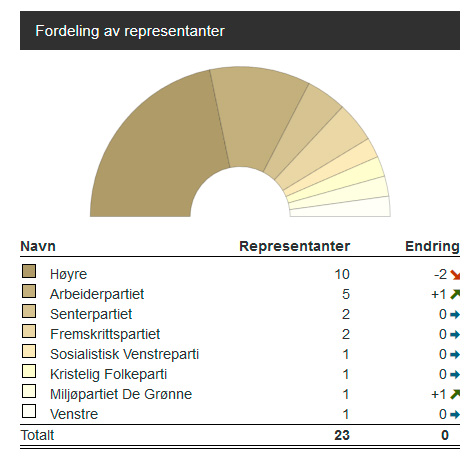Click the Kristelig Folkeparti name
Image resolution: width=473 pixels, height=472 pixels.
tap(108, 374)
